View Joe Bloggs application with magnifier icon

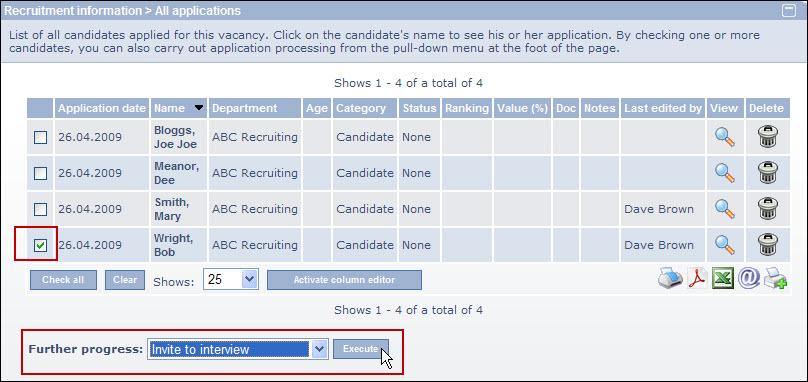(725, 137)
